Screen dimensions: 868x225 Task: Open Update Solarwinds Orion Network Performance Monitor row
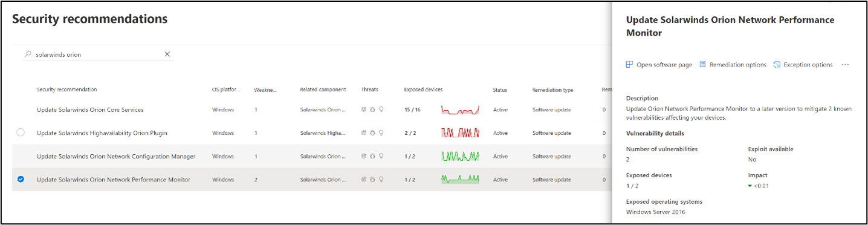pos(114,180)
